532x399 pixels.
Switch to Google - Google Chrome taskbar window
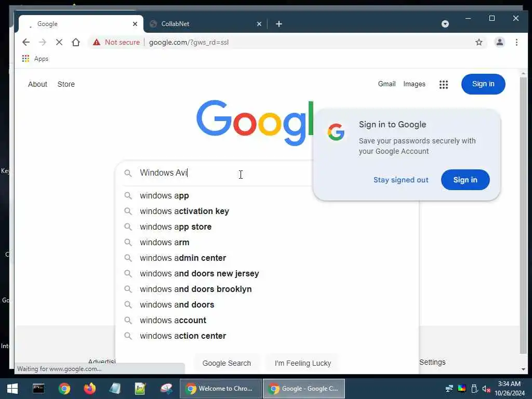coord(304,389)
